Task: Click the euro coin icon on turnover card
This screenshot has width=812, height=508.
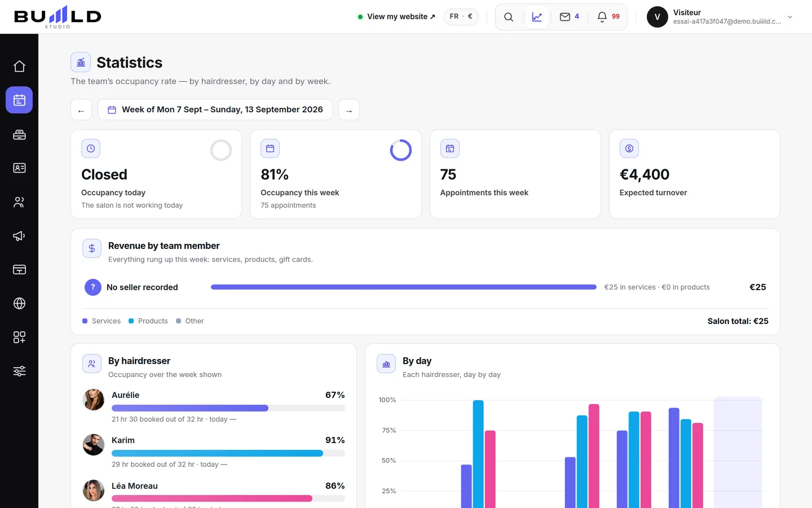Action: [x=629, y=148]
